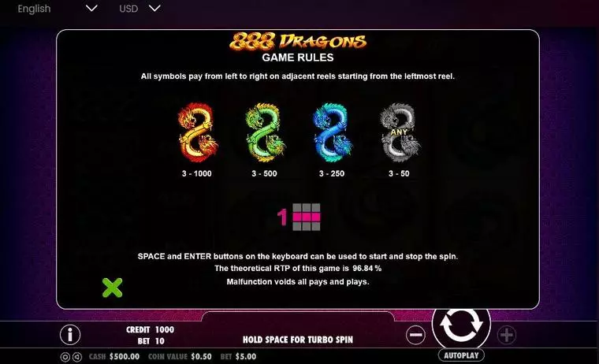Click the blue dragon 8 symbol

pos(333,132)
